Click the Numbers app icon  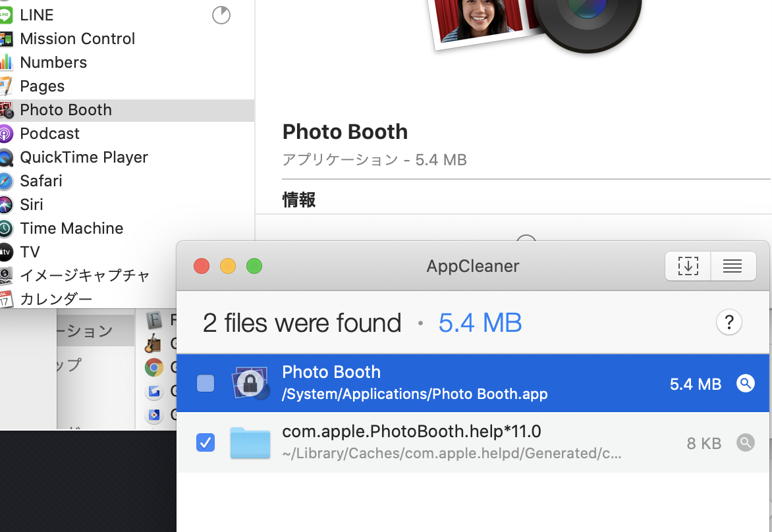5,63
